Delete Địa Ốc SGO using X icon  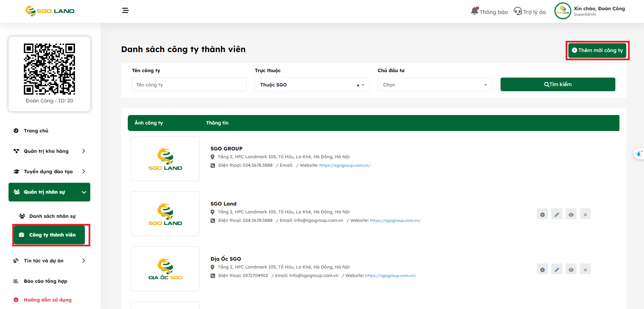[585, 270]
